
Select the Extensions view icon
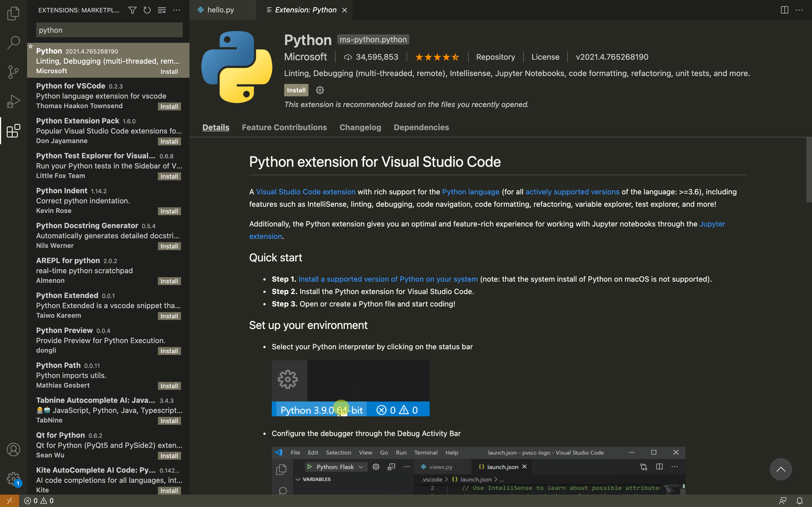13,131
